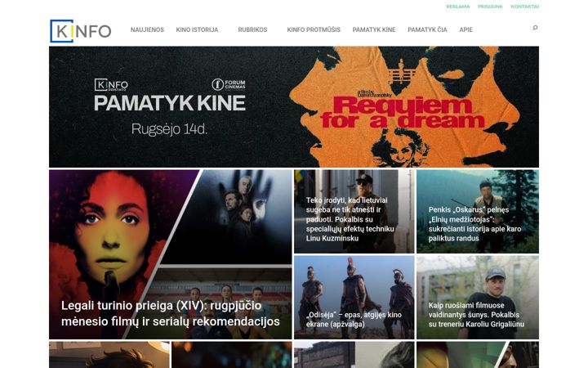
Task: Open Kinfo Protmūšis page
Action: click(314, 29)
